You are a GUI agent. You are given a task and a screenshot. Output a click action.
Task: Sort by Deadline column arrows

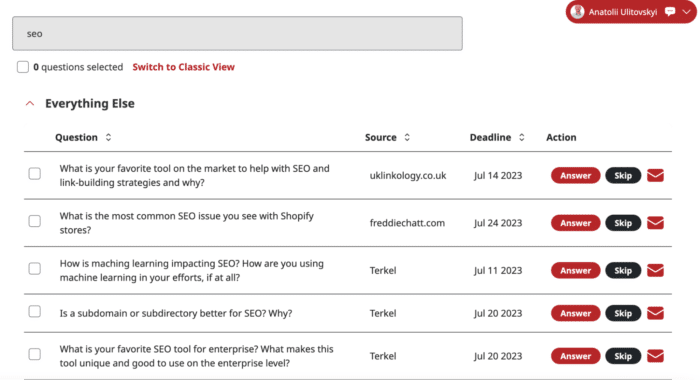(521, 137)
